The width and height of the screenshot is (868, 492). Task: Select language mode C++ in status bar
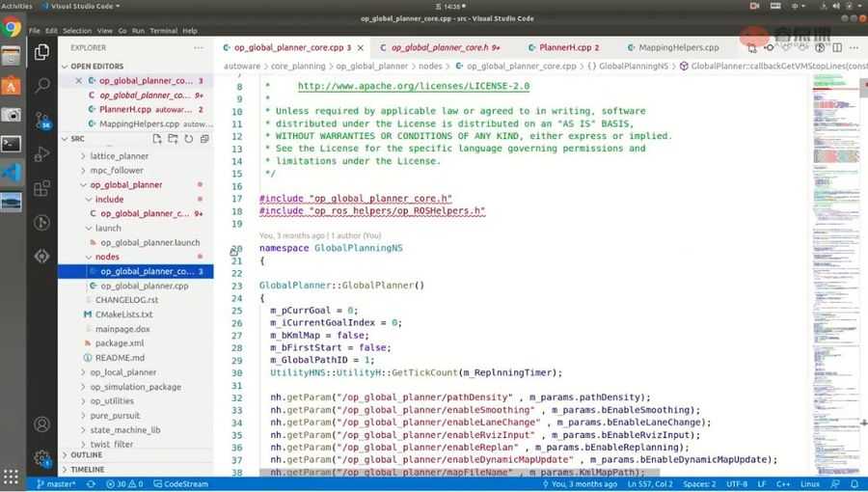783,484
